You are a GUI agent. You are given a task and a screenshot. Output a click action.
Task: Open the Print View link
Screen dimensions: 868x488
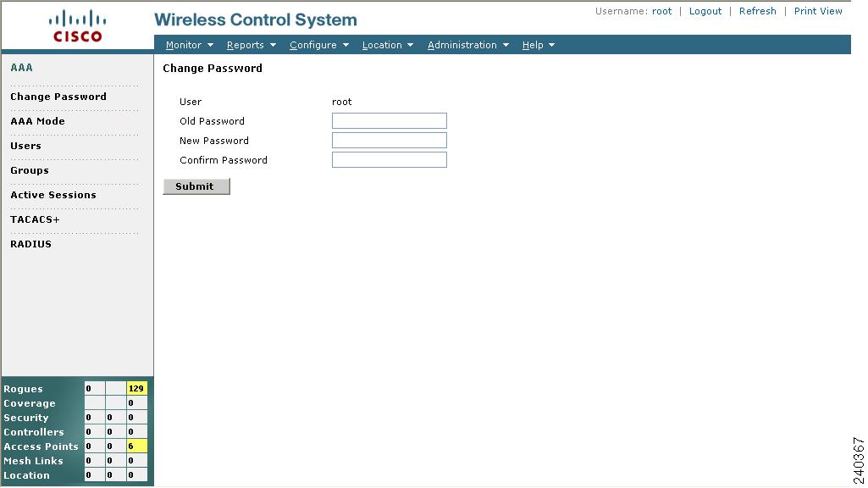818,11
